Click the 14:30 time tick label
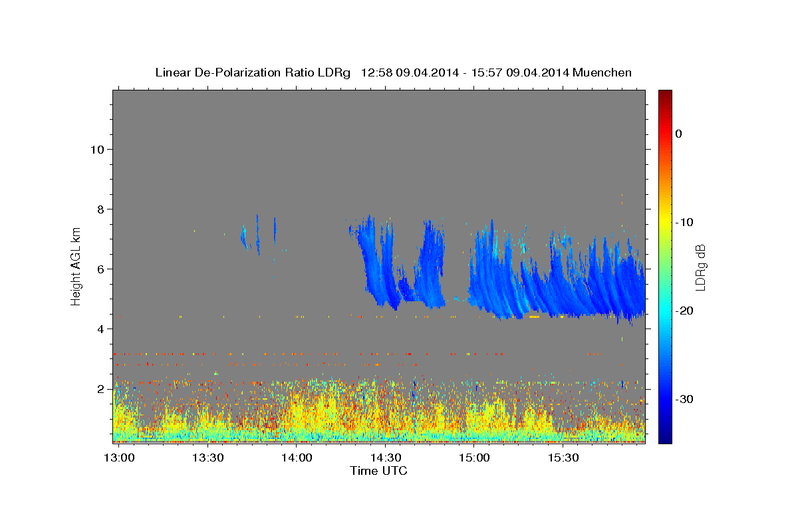This screenshot has height=532, width=798. point(386,458)
